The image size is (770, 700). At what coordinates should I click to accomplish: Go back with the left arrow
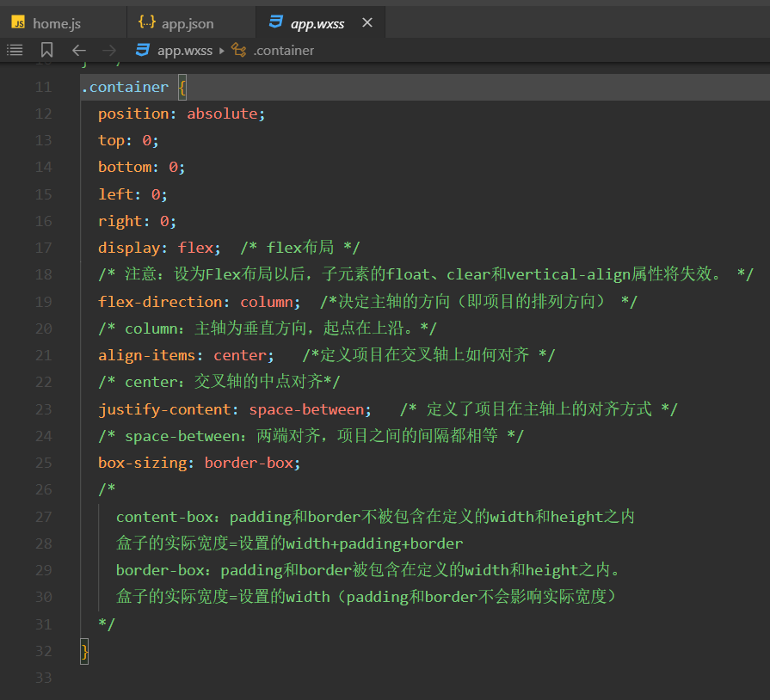(78, 50)
